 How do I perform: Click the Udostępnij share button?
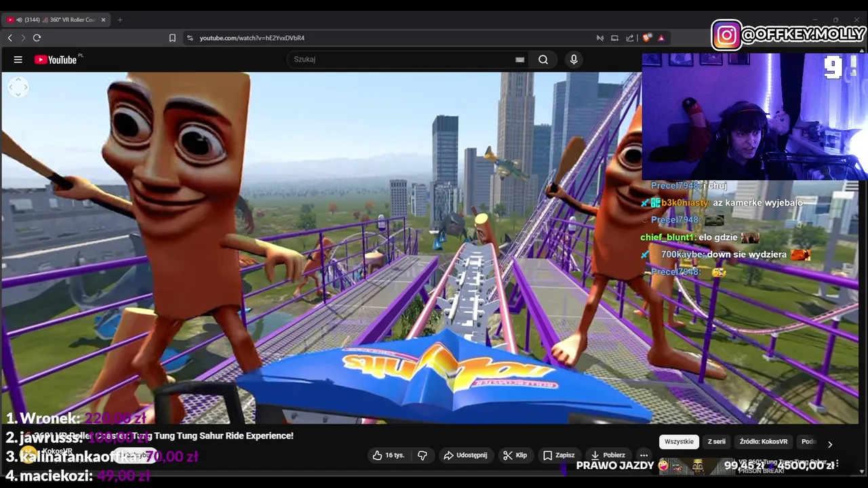465,455
